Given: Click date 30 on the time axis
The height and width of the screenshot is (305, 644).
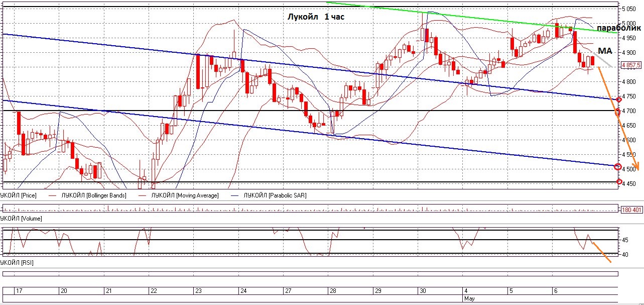Looking at the screenshot, I should point(423,291).
